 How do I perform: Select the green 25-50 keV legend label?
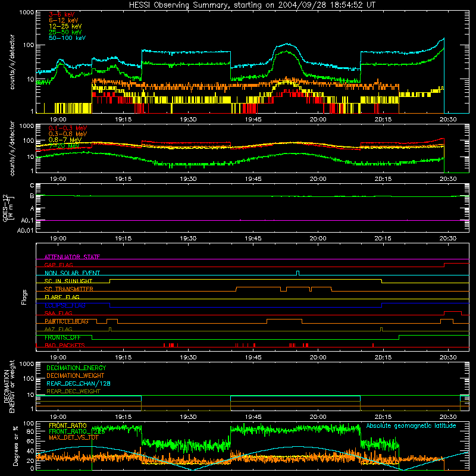pyautogui.click(x=65, y=32)
